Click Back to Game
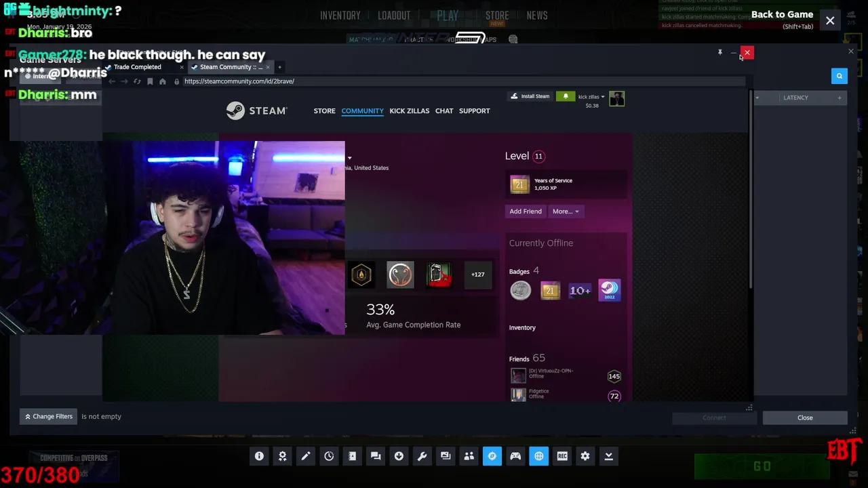The height and width of the screenshot is (488, 868). [x=782, y=15]
